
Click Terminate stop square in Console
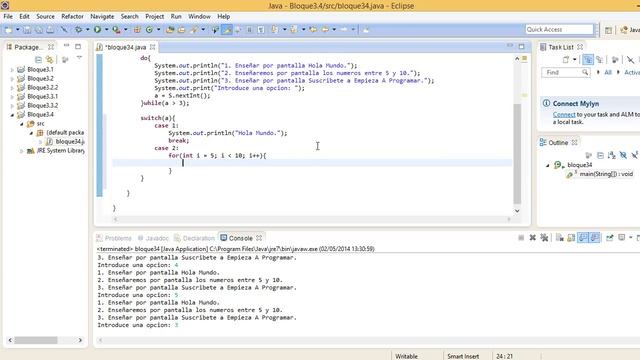[521, 238]
